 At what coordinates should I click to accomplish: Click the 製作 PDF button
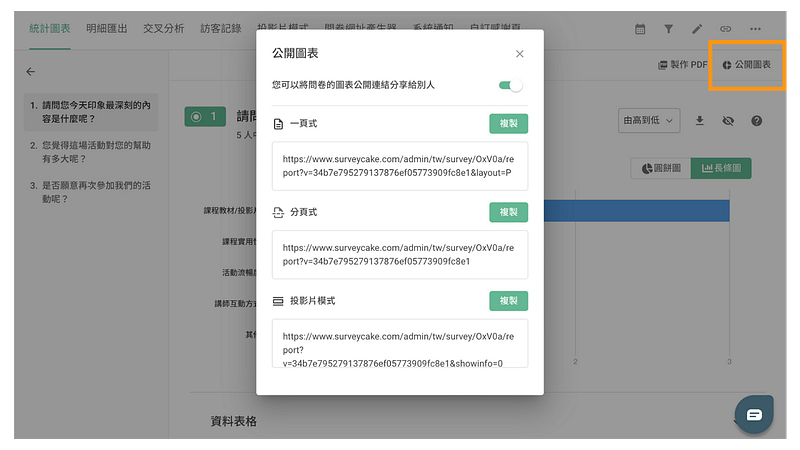pyautogui.click(x=683, y=65)
